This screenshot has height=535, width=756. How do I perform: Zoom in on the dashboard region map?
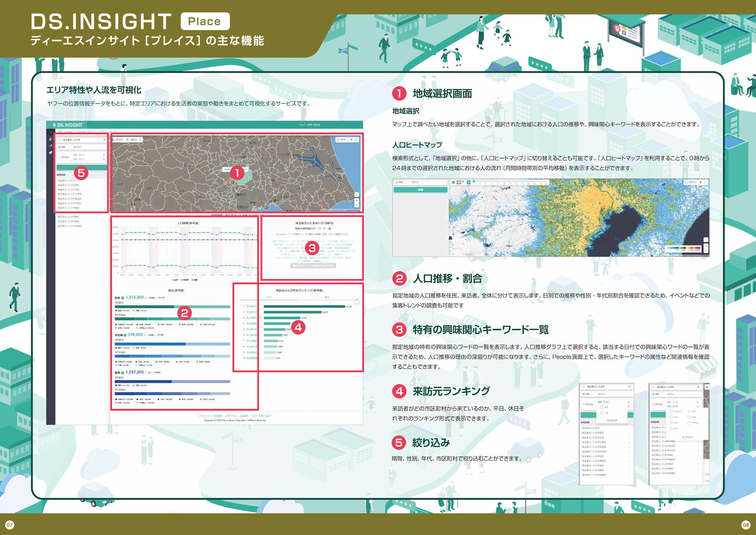[x=357, y=200]
